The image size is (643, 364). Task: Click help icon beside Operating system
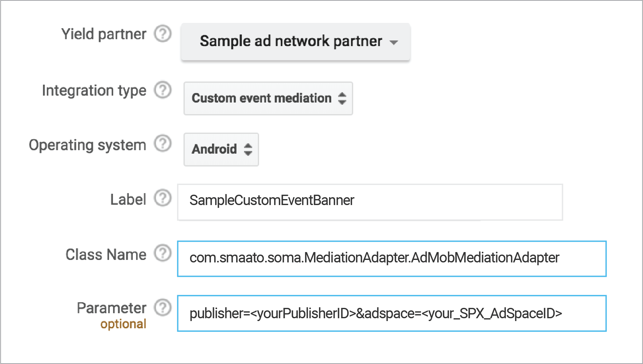point(163,144)
